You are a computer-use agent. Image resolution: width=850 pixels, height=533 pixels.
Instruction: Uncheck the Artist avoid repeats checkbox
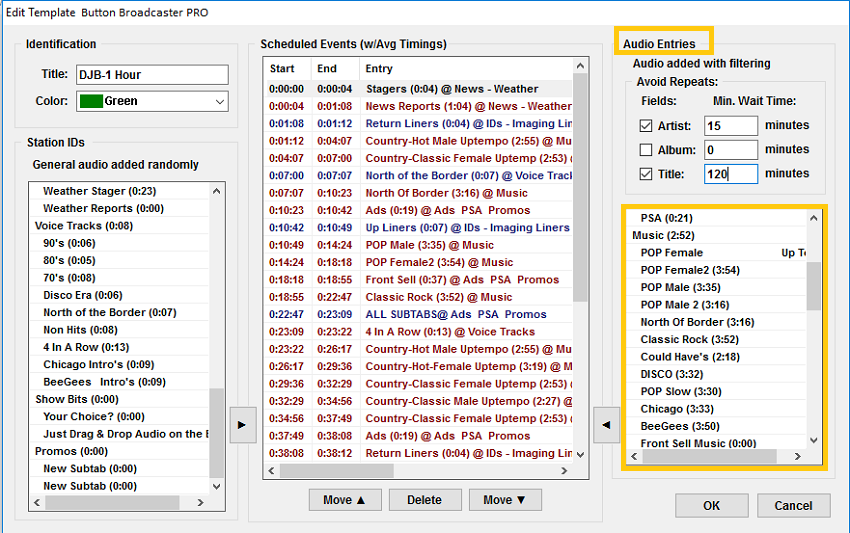pos(646,126)
